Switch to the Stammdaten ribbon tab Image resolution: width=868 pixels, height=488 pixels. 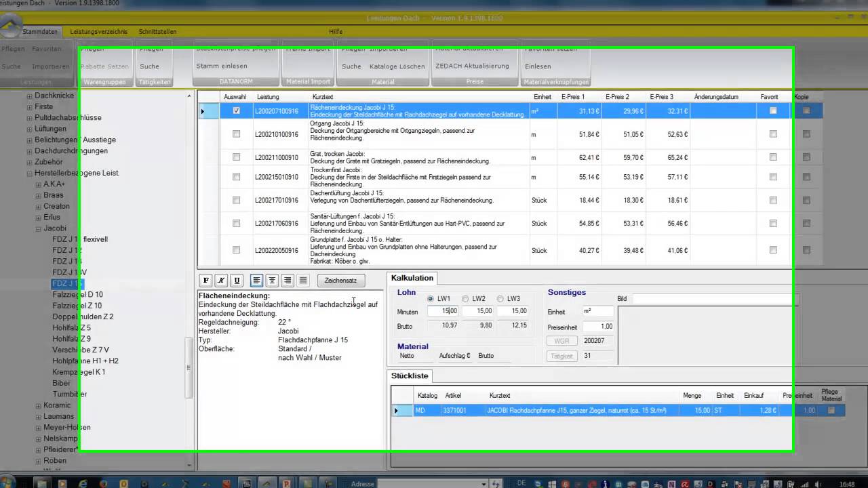[x=40, y=32]
